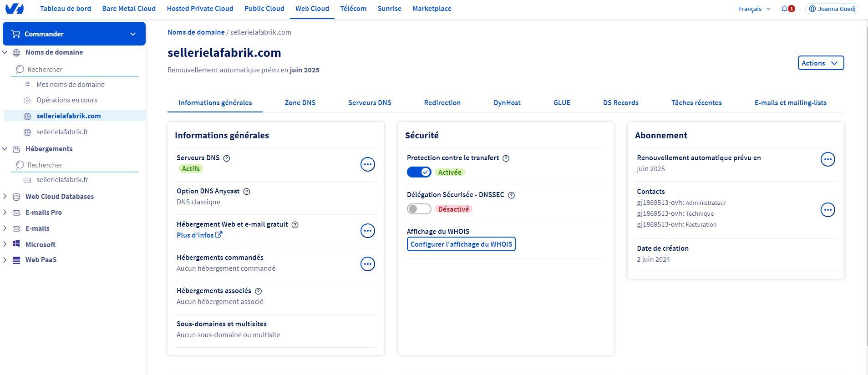This screenshot has height=375, width=868.
Task: Click Configurer l'affichage du WHOIS button
Action: pos(461,244)
